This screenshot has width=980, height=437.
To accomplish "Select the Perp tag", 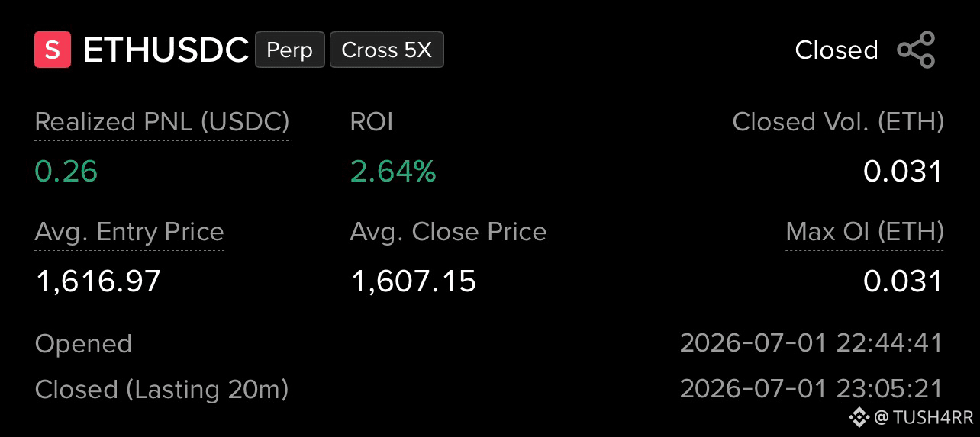I will (x=290, y=50).
